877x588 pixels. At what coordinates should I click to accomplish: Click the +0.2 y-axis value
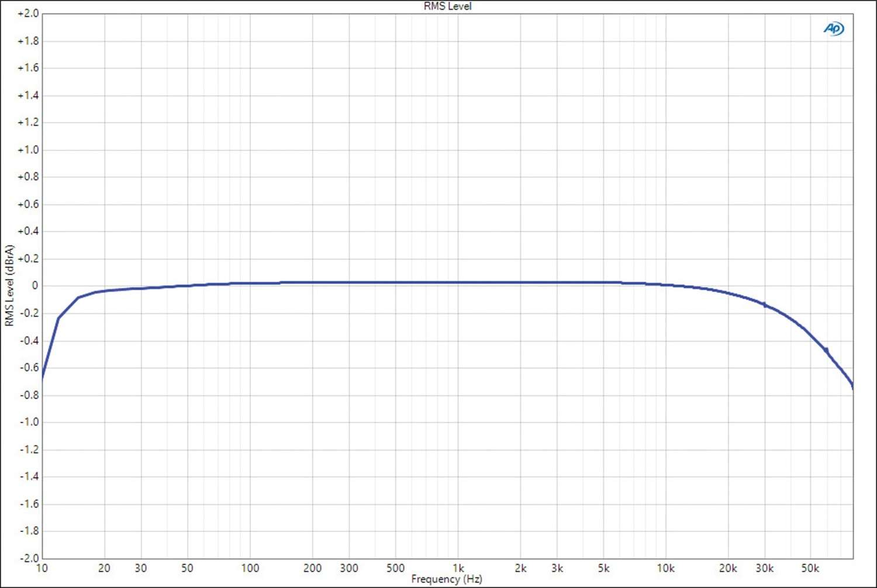[28, 258]
